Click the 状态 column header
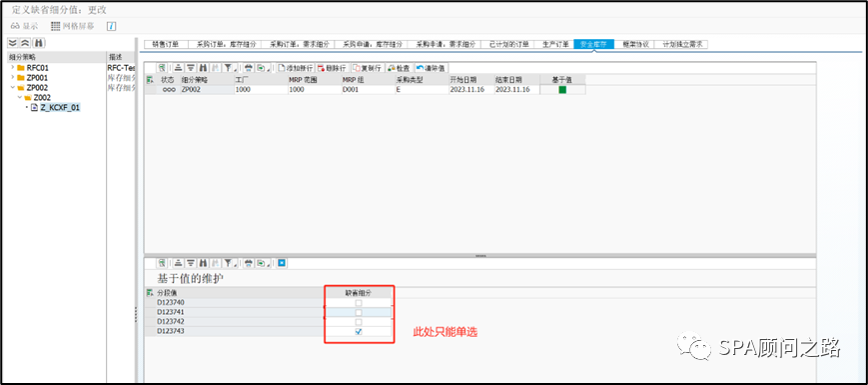The height and width of the screenshot is (385, 868). click(x=168, y=80)
